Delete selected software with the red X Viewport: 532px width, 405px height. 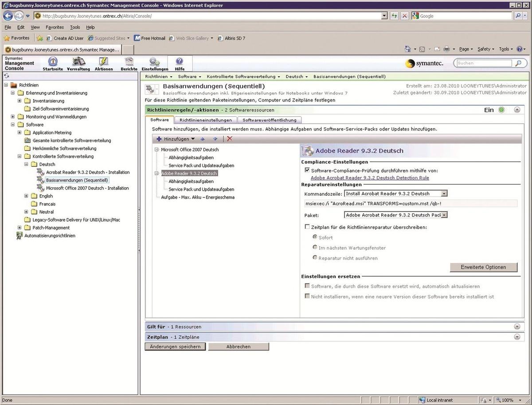tap(230, 139)
